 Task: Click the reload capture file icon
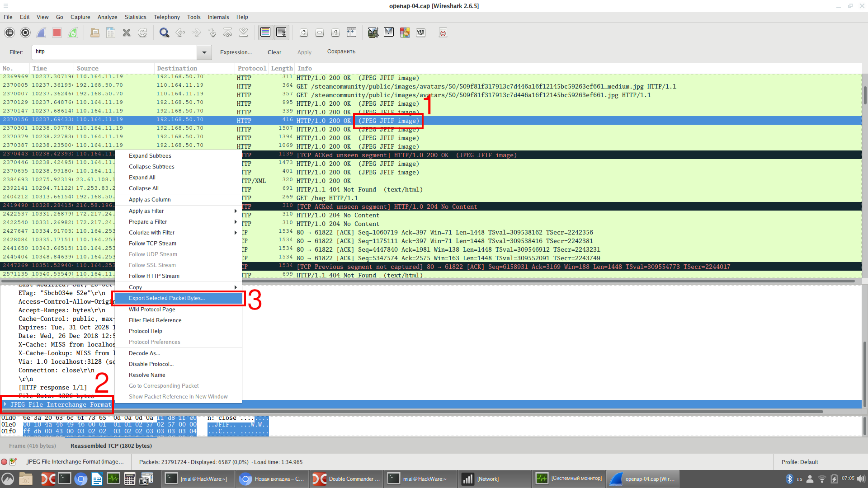142,33
